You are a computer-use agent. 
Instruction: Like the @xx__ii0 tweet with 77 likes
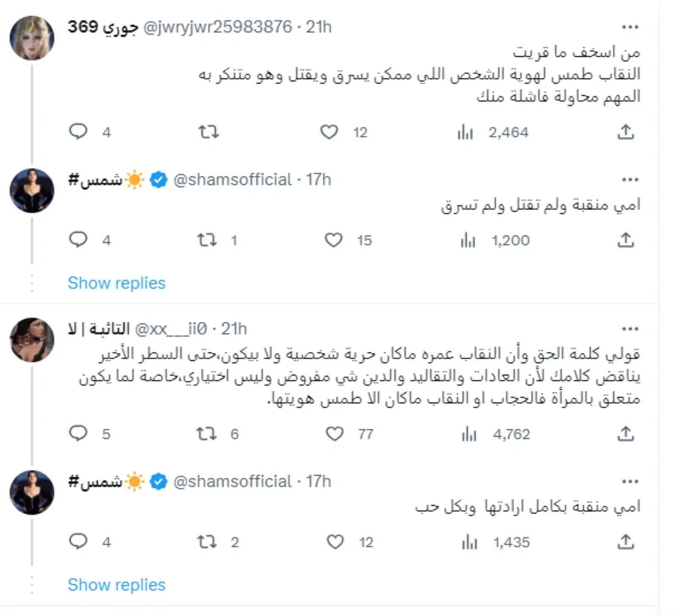pos(335,434)
